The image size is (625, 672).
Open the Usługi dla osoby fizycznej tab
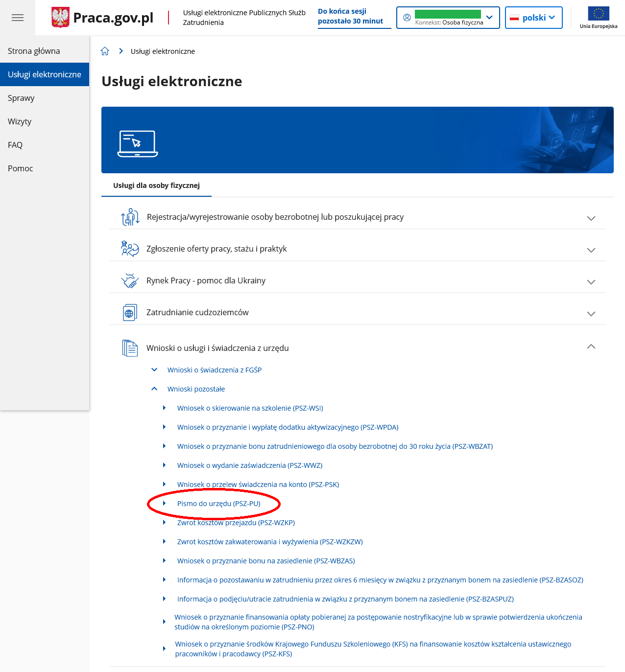click(156, 185)
